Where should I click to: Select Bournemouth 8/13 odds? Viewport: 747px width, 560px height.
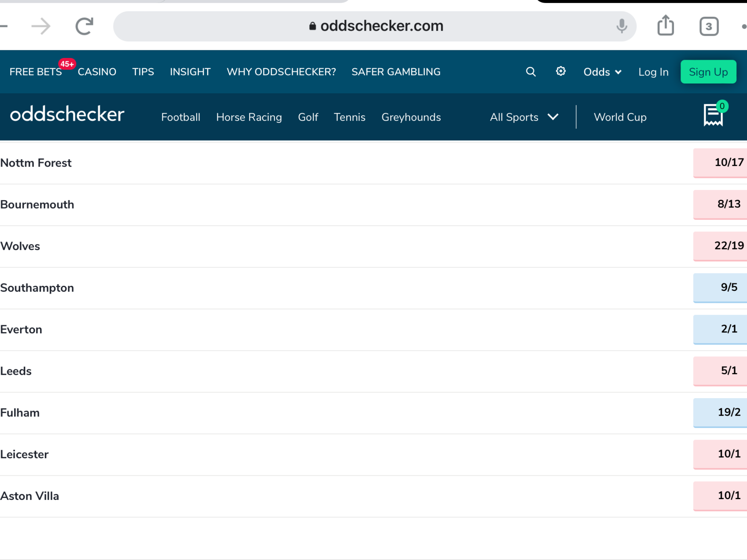click(x=720, y=204)
